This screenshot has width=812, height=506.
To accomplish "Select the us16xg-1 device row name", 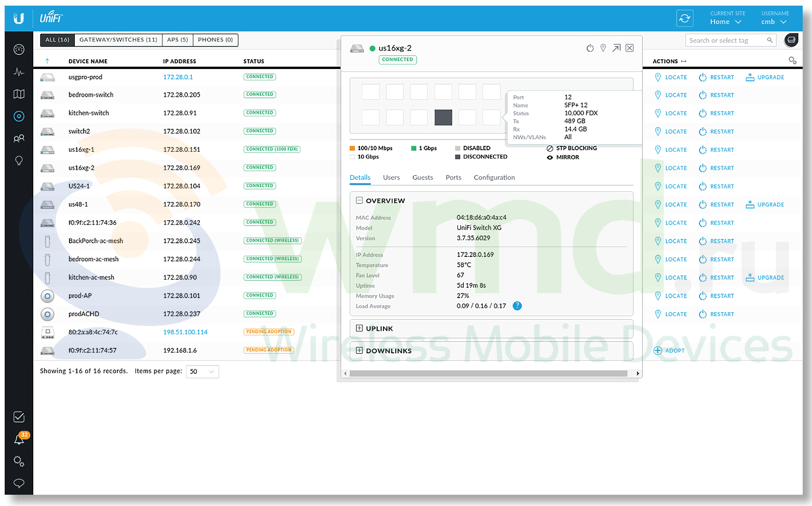I will pyautogui.click(x=81, y=149).
